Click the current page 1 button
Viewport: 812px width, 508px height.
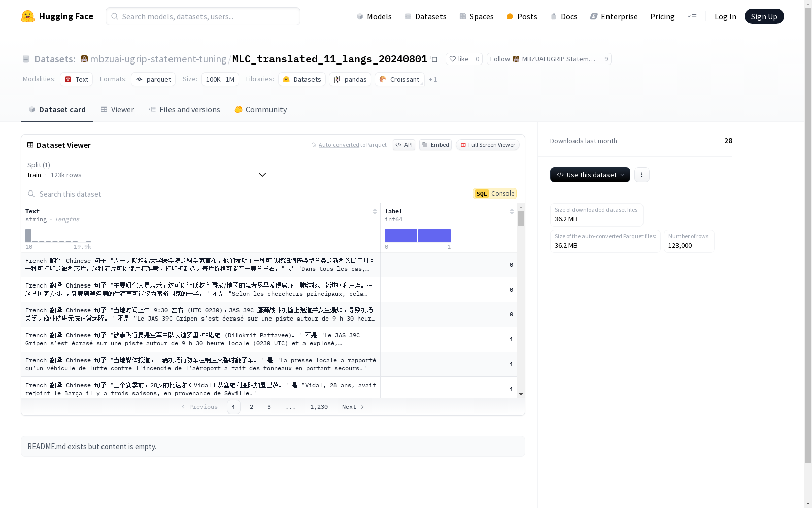(233, 407)
